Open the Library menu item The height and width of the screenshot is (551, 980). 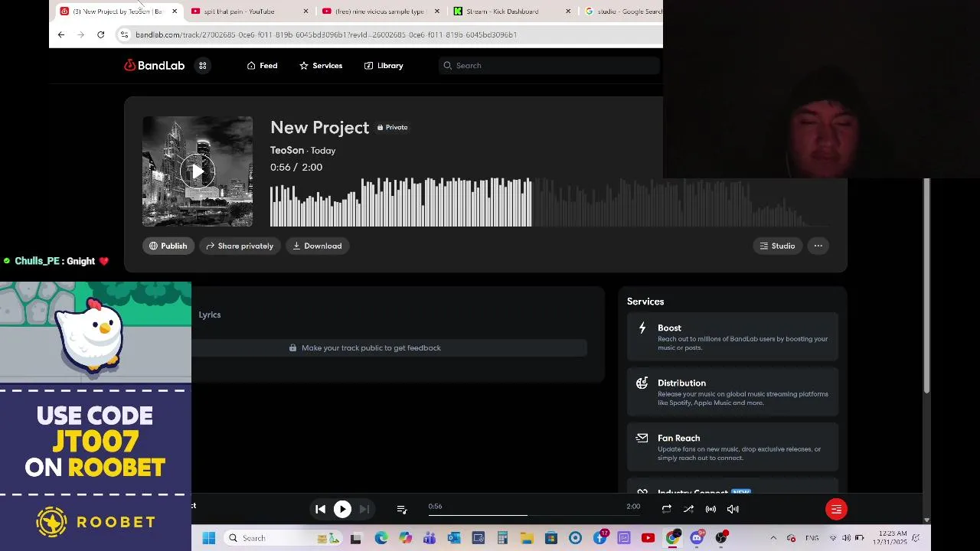[x=384, y=66]
